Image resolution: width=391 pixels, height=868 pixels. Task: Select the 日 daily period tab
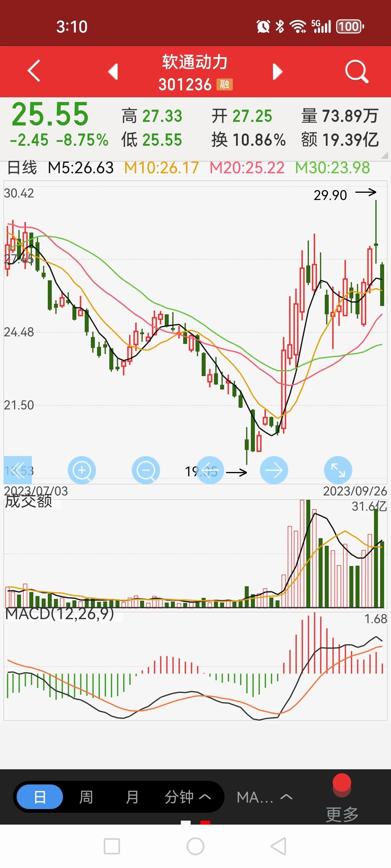[x=40, y=796]
